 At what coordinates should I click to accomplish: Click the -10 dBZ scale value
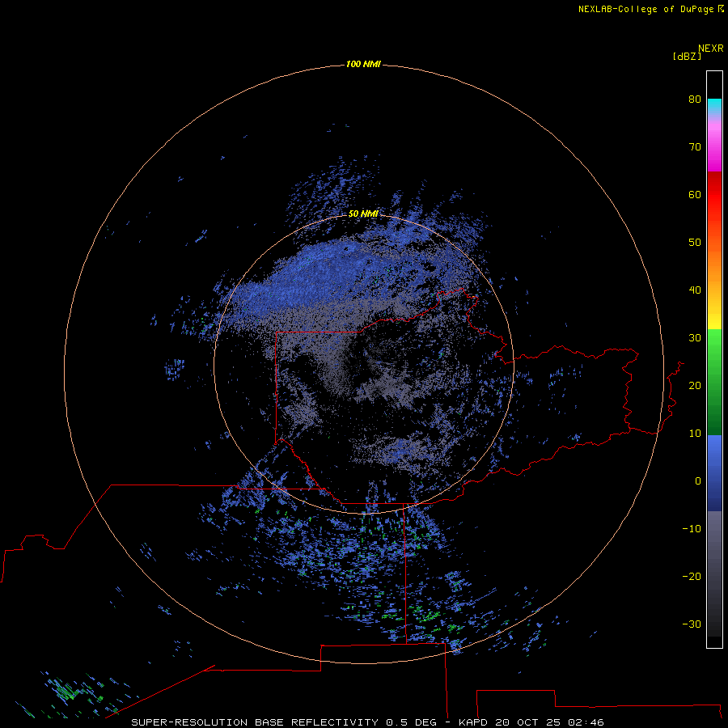(692, 529)
